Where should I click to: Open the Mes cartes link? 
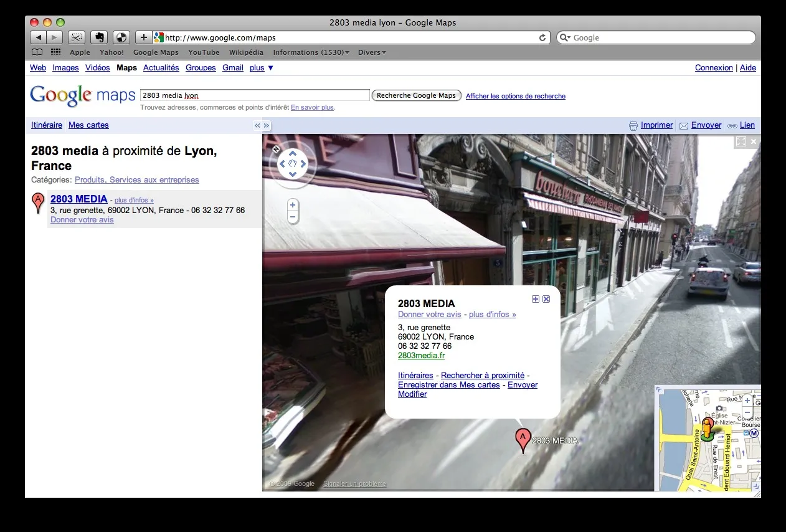point(88,125)
